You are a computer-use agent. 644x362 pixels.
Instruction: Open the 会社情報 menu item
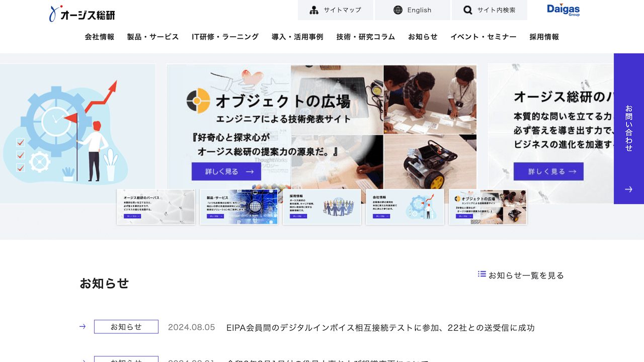[99, 36]
